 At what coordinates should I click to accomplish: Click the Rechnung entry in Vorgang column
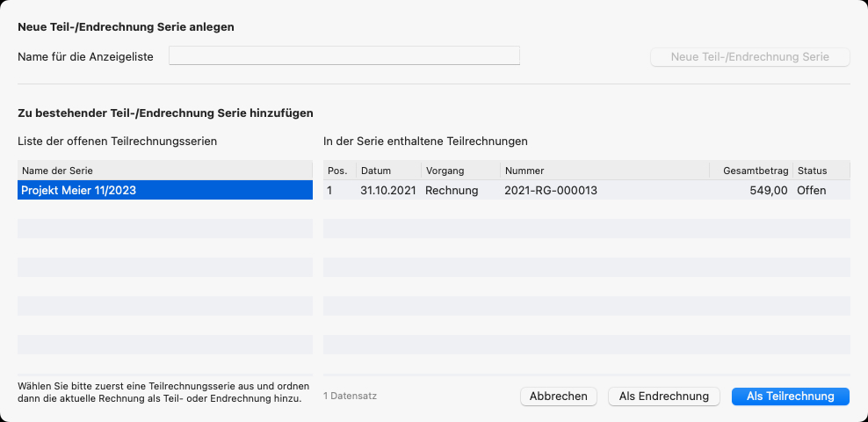(x=452, y=190)
